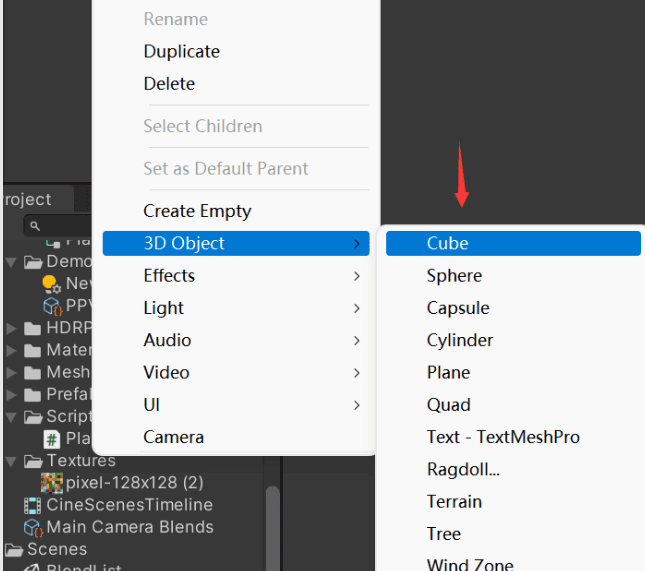The width and height of the screenshot is (645, 571).
Task: Click the Main Camera Blends asset icon
Action: [32, 527]
